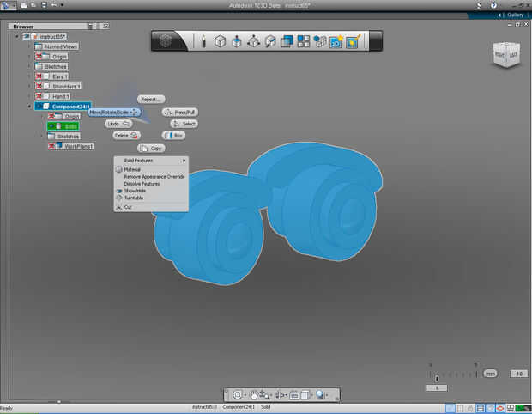Screen dimensions: 532x414
Task: Select the Pan hand tool
Action: point(253,394)
